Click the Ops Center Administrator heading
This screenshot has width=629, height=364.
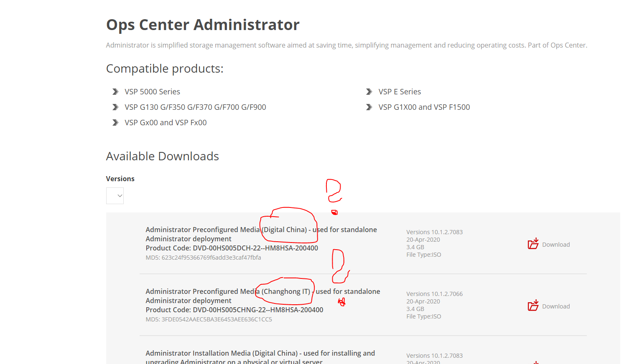tap(203, 25)
